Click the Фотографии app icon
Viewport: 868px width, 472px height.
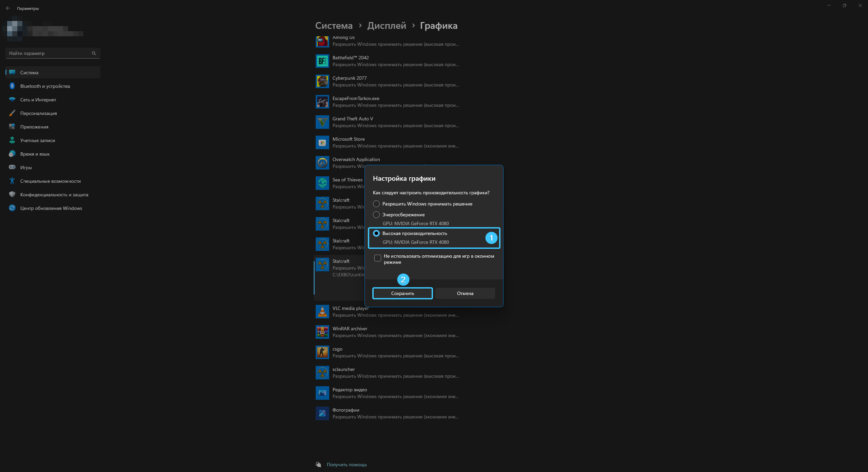tap(322, 413)
